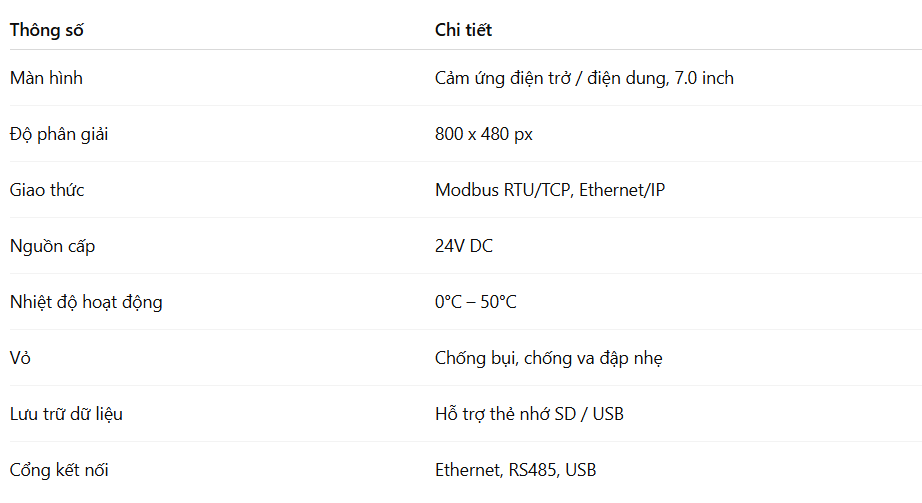Click "Cảm ứng điện trở / điện dung, 7.0 inch" text
Image resolution: width=922 pixels, height=503 pixels.
584,78
